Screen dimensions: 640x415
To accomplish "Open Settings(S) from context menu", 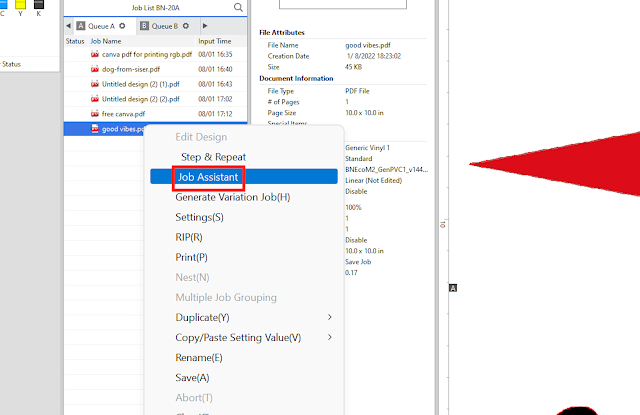I will [x=244, y=217].
